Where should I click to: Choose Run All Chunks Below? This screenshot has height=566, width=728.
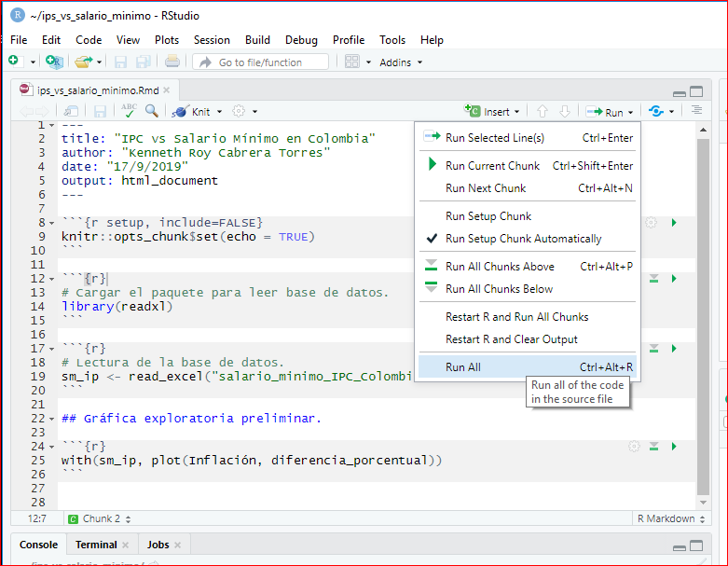(528, 289)
